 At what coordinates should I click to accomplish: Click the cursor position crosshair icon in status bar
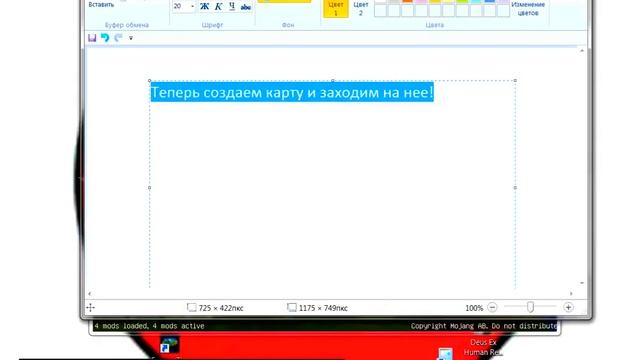click(x=91, y=308)
